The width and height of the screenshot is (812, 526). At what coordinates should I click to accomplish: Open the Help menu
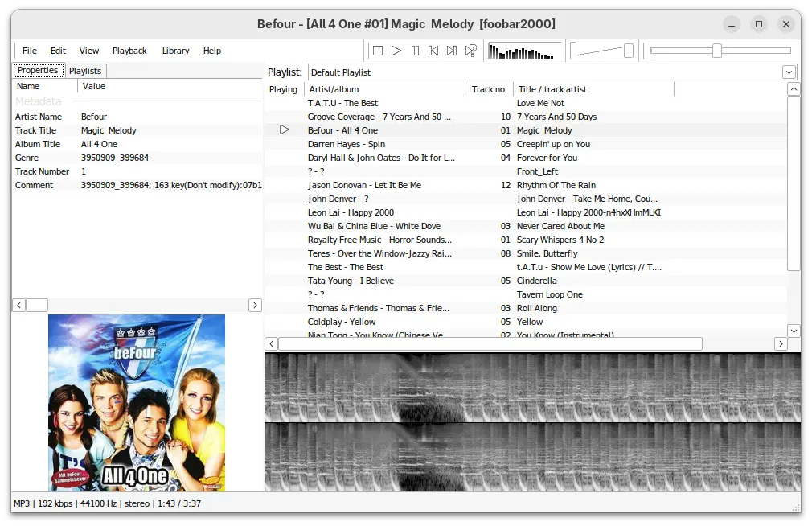[211, 51]
